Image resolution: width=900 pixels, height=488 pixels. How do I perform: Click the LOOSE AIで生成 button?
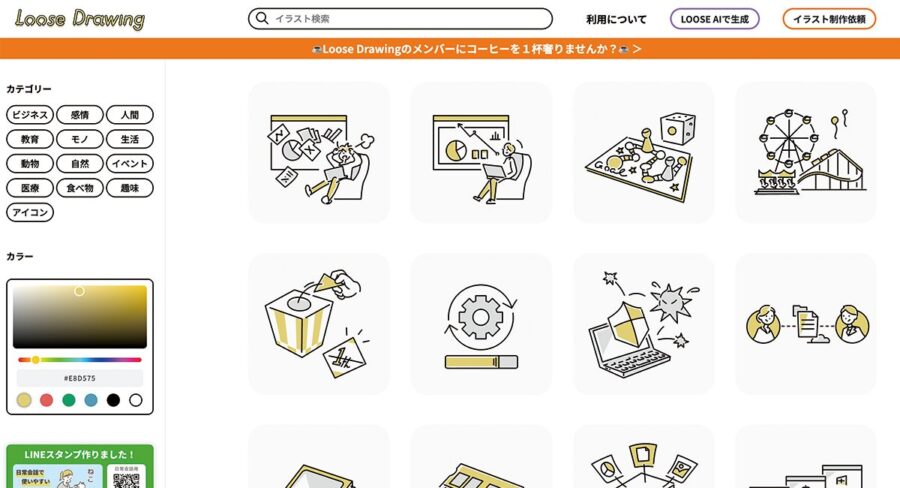click(x=715, y=19)
